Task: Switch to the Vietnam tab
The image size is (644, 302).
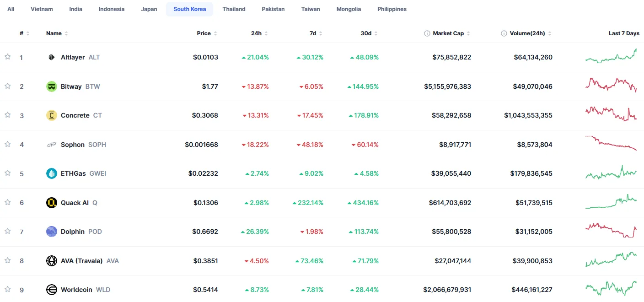Action: (x=42, y=9)
